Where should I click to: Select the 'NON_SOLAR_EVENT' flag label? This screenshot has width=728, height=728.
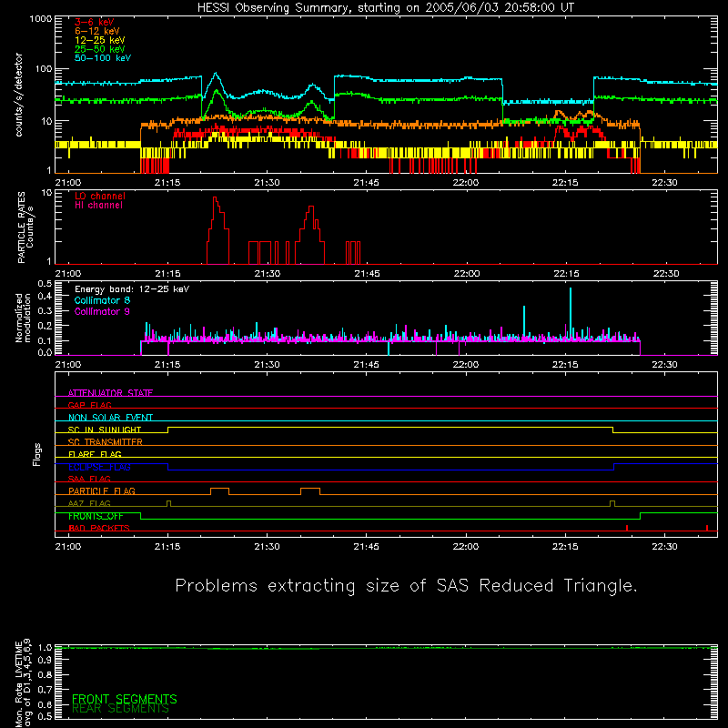click(x=110, y=418)
